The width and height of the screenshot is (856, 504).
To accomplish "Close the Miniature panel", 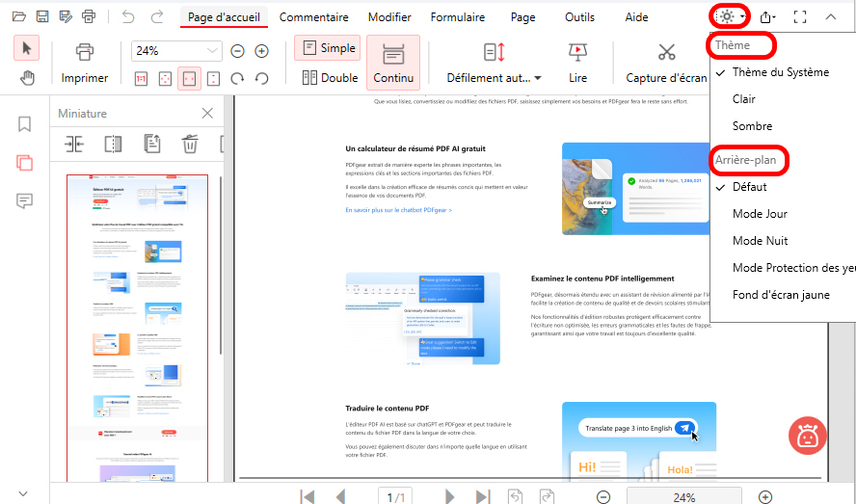I will (x=207, y=113).
